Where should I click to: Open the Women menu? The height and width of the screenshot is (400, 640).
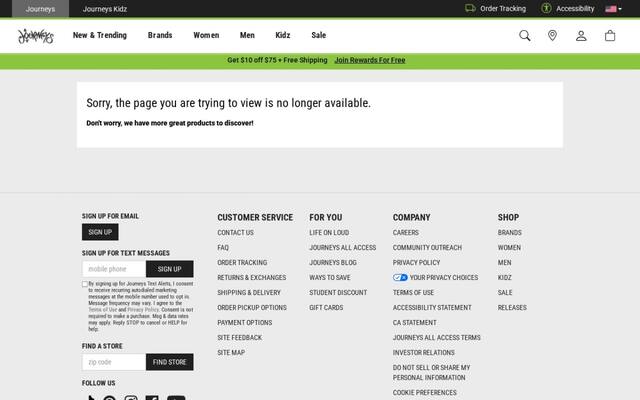point(206,35)
